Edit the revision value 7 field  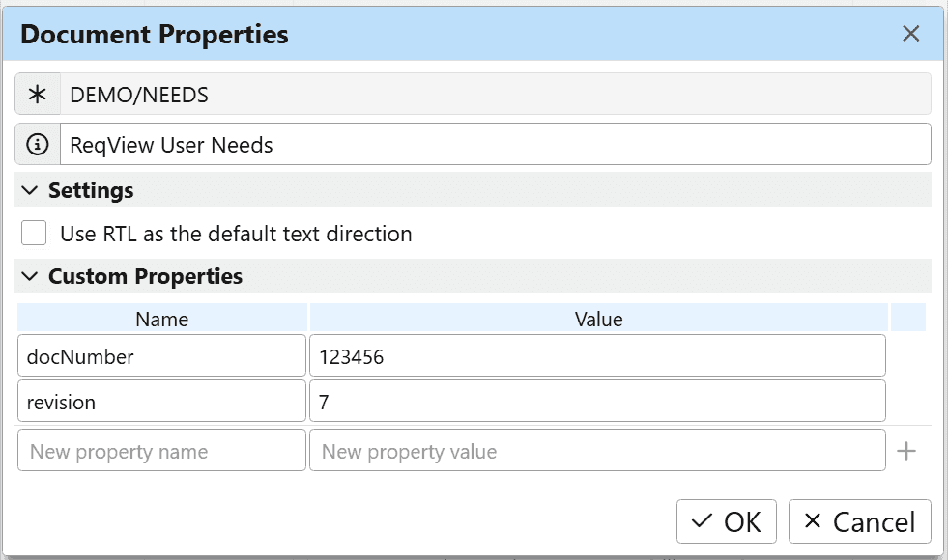[597, 401]
